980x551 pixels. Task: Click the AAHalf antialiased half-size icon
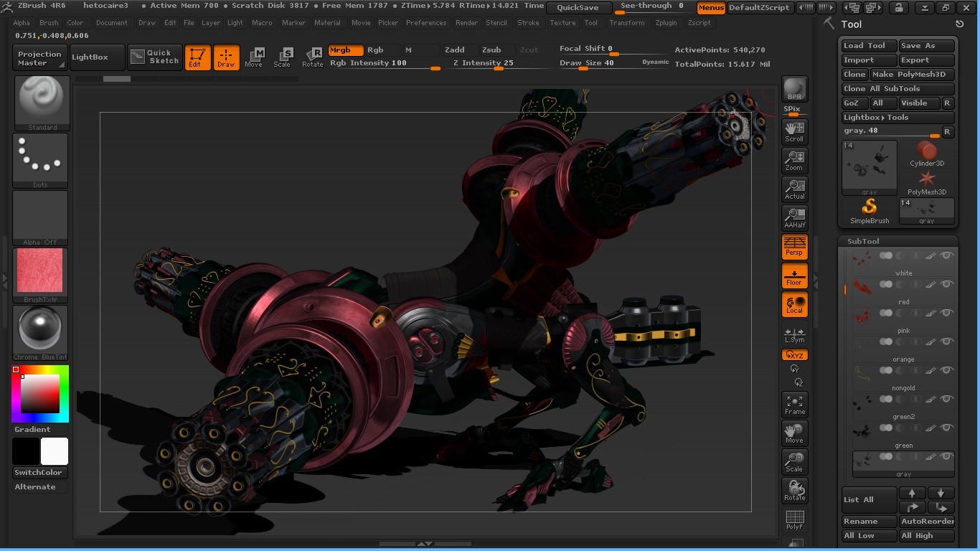point(794,217)
